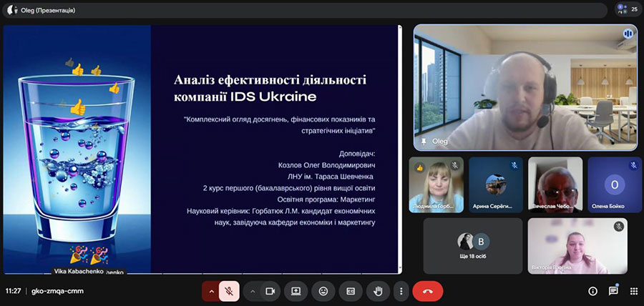This screenshot has width=644, height=306.
Task: Open the 'Ще 18 осіб' tile
Action: (473, 246)
